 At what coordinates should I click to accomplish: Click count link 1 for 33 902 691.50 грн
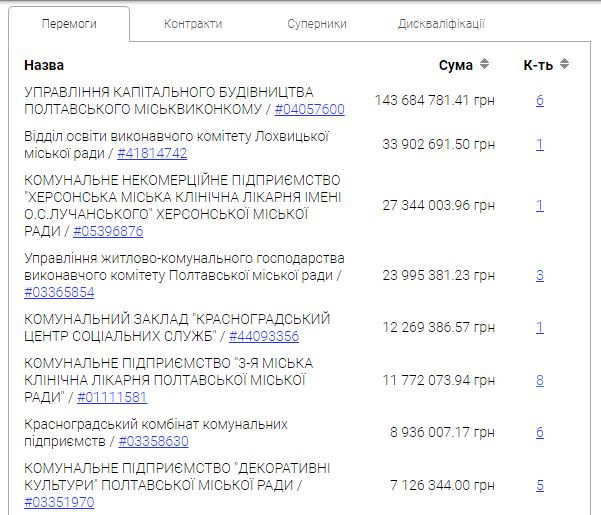(540, 144)
